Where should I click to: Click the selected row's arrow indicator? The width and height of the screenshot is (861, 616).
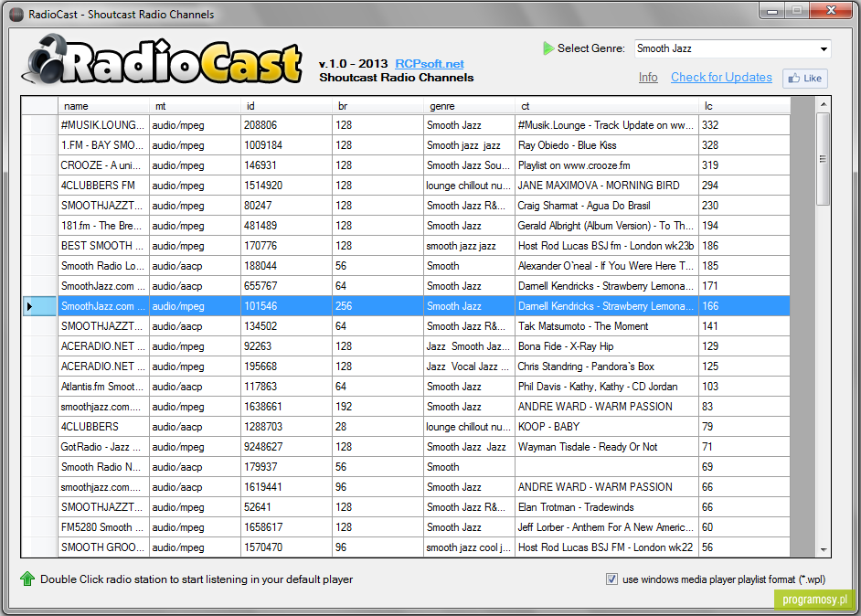click(x=29, y=306)
